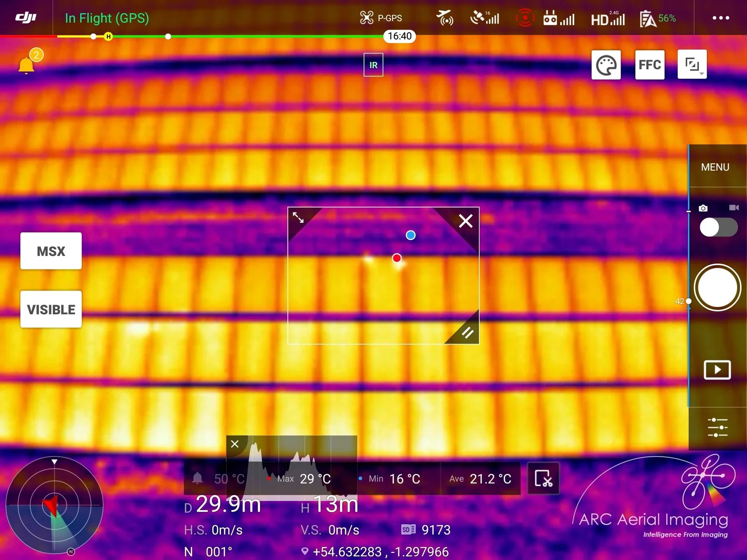Check the aircraft battery 56% indicator
The image size is (747, 560).
pos(658,18)
